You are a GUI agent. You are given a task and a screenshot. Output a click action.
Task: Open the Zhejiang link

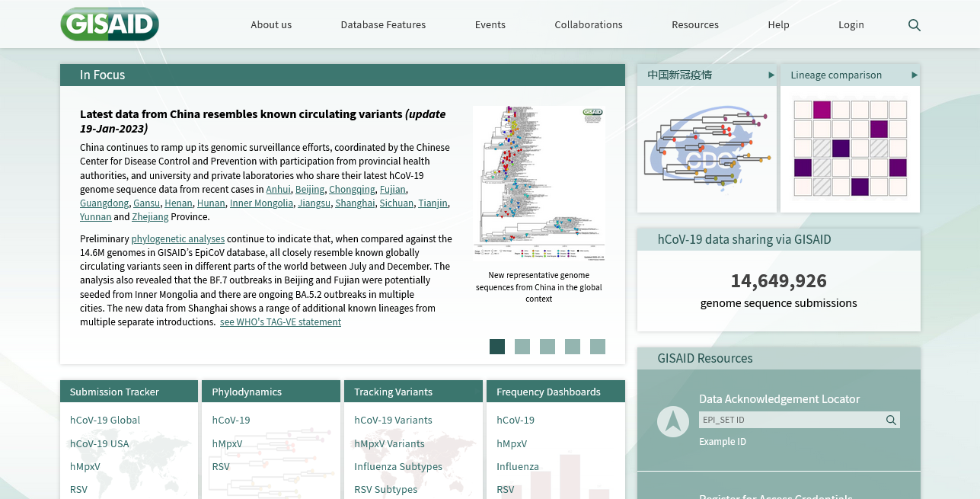[x=150, y=216]
